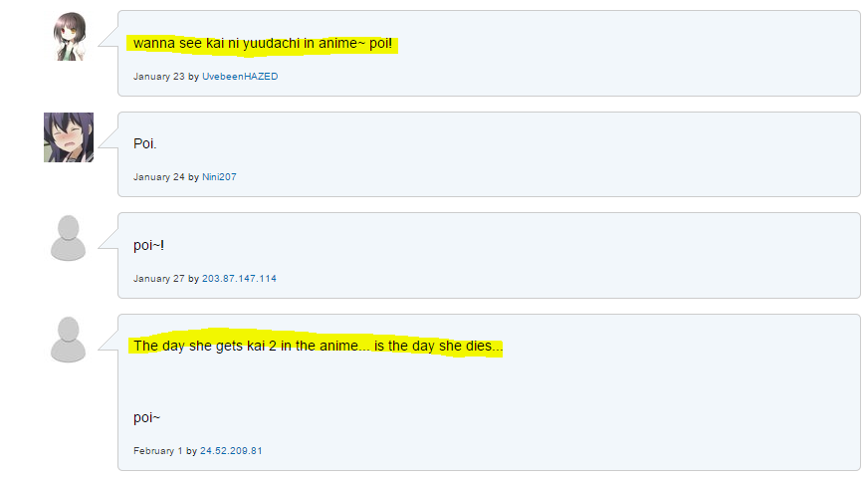Viewport: 868px width, 478px height.
Task: Click speech bubble tail of the "poi~!" comment
Action: click(x=108, y=239)
